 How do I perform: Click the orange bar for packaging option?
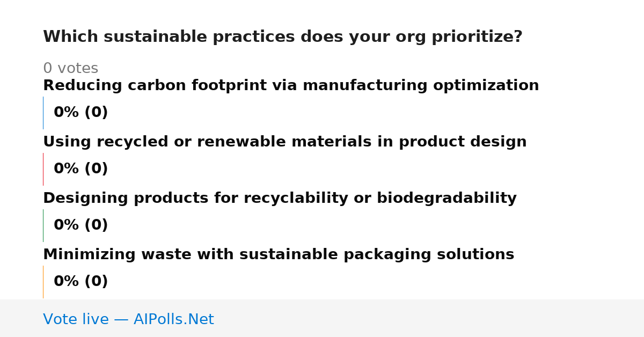coord(43,282)
